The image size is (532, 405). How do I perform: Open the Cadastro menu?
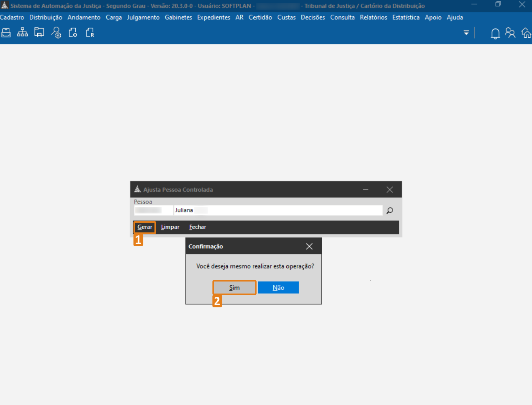pos(12,18)
